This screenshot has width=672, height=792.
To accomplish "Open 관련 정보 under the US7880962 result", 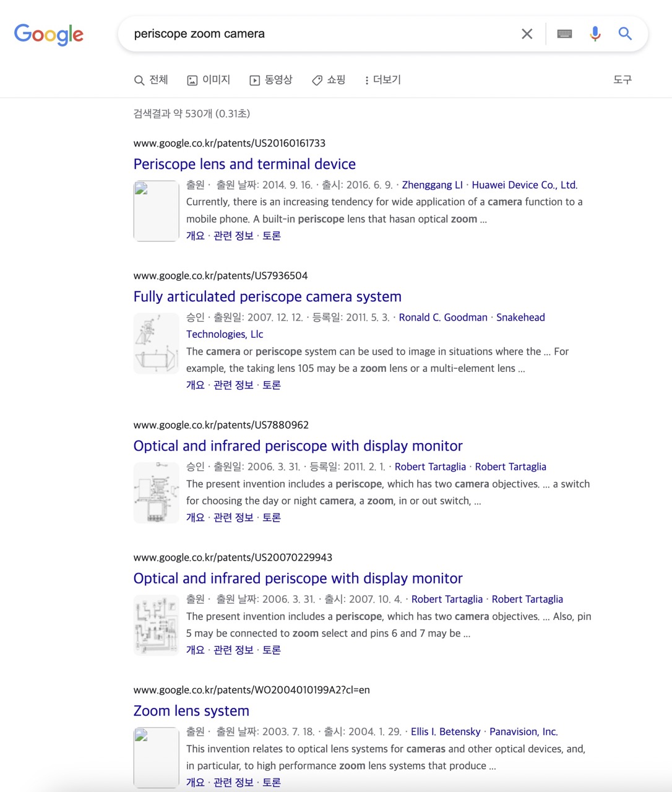I will coord(233,517).
